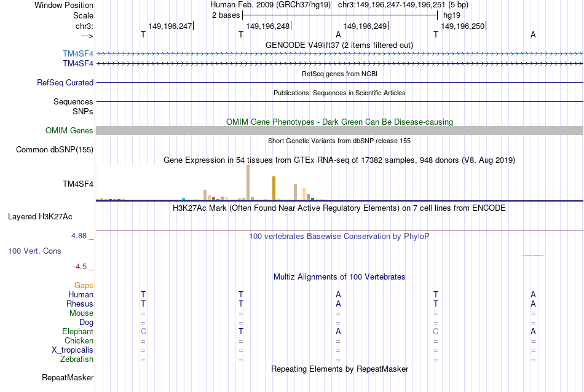This screenshot has height=392, width=584.
Task: Open the RepeatMasker track label
Action: tap(68, 378)
